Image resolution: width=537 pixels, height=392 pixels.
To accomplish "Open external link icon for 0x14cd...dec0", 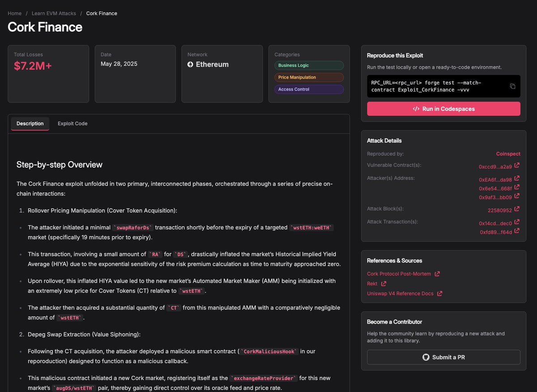I will point(517,222).
